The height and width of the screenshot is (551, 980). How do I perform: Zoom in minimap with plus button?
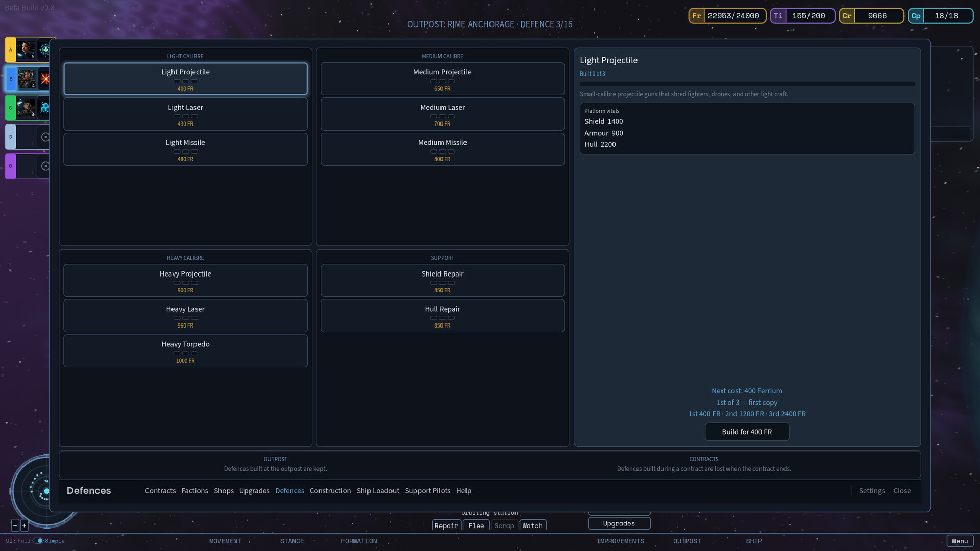pos(24,525)
